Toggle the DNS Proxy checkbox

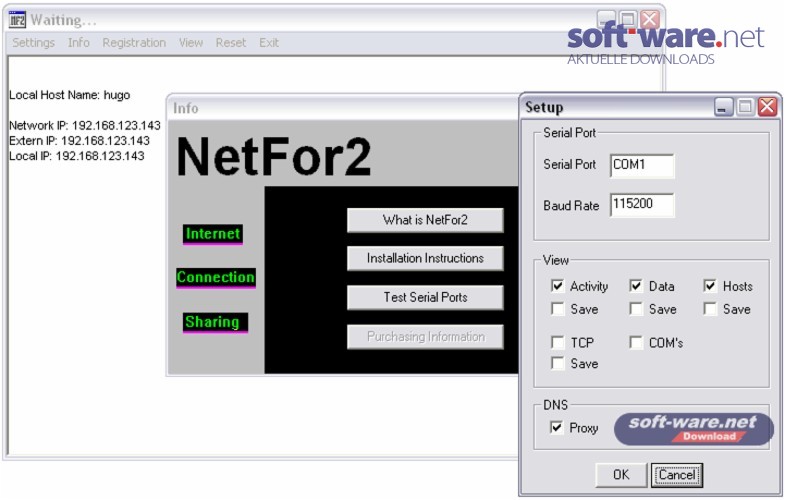coord(556,427)
